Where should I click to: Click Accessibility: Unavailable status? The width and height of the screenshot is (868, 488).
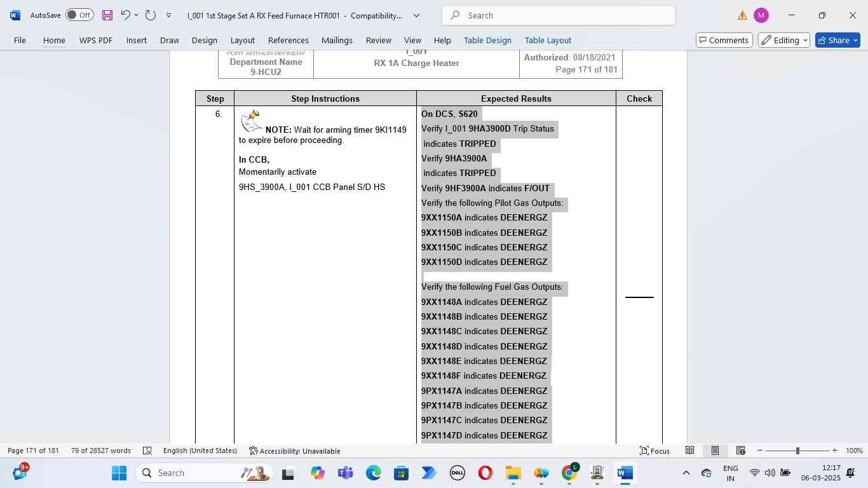tap(295, 451)
